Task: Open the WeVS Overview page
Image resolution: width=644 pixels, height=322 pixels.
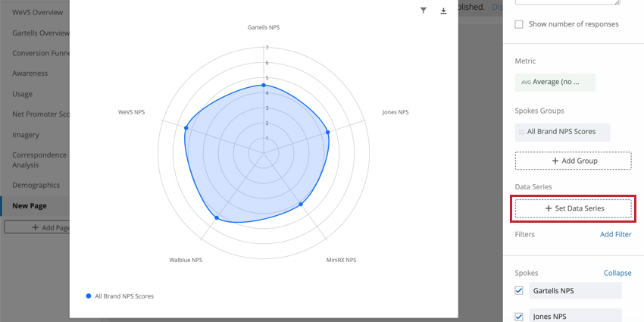Action: coord(37,12)
